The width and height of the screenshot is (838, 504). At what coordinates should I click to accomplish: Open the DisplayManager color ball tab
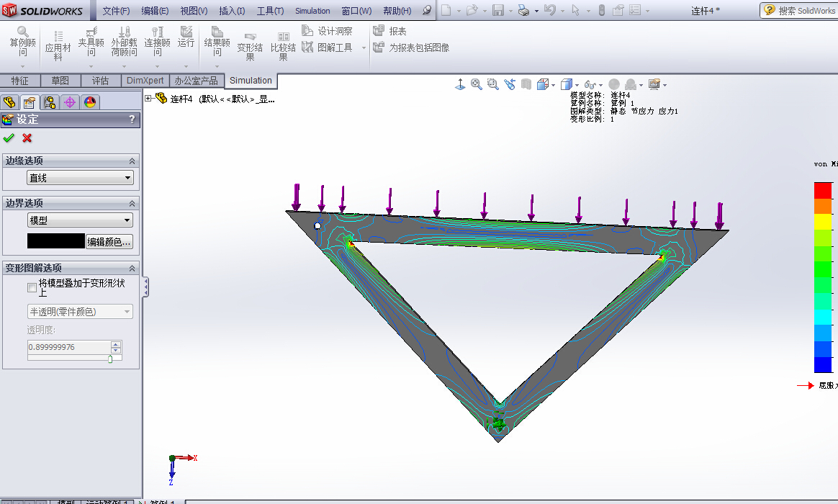[90, 102]
